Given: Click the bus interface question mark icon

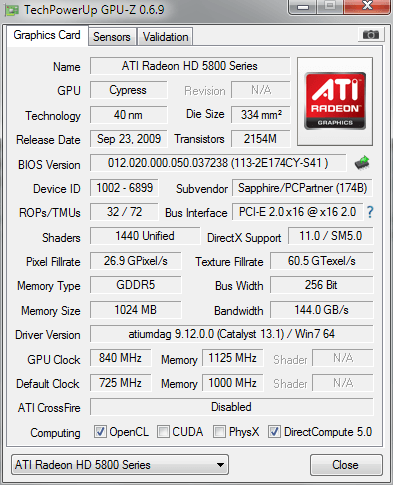Looking at the screenshot, I should 370,212.
